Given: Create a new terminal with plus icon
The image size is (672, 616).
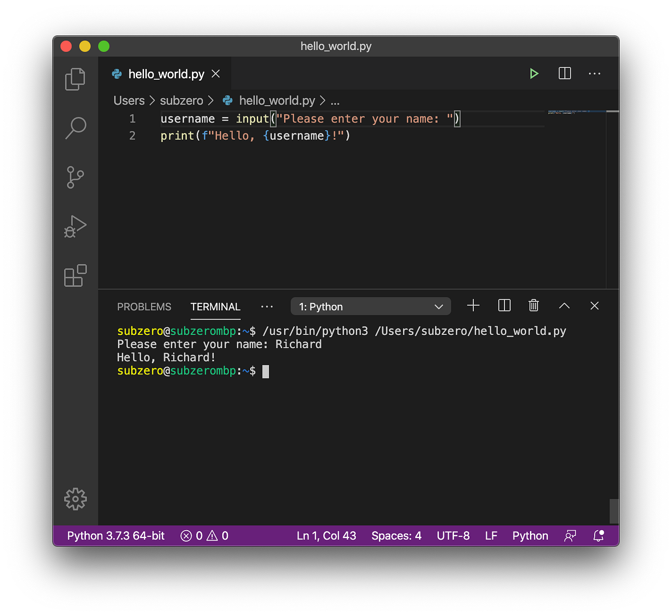Looking at the screenshot, I should coord(473,306).
